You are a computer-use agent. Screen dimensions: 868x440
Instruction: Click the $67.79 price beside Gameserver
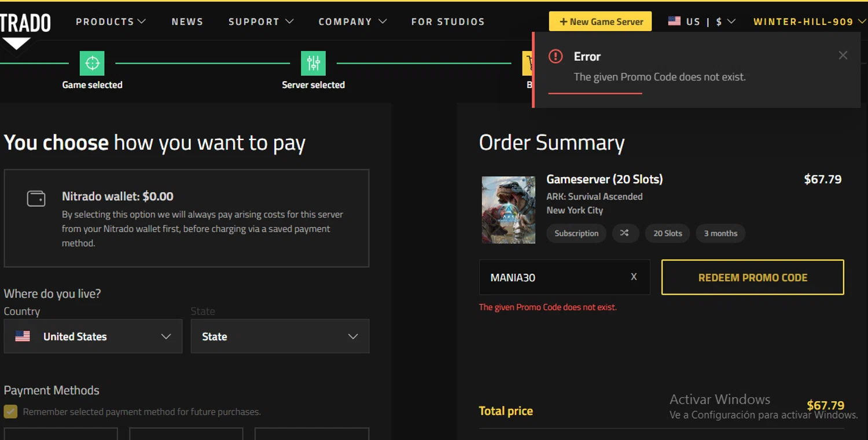click(x=823, y=179)
